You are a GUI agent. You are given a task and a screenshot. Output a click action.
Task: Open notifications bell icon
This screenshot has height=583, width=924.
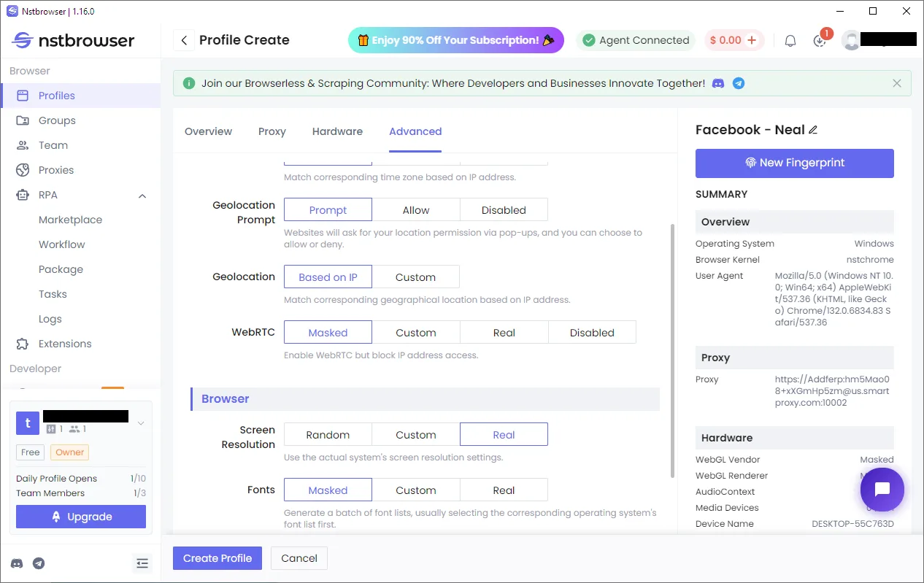(790, 41)
